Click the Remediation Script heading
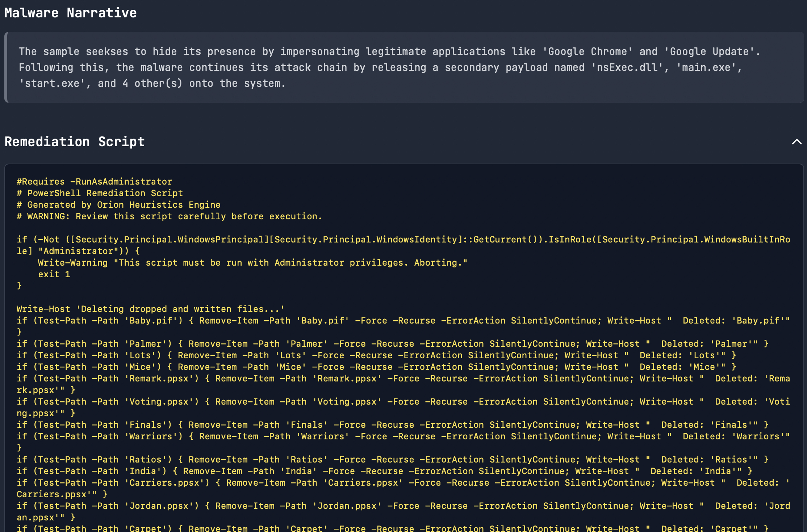807x532 pixels. point(75,142)
